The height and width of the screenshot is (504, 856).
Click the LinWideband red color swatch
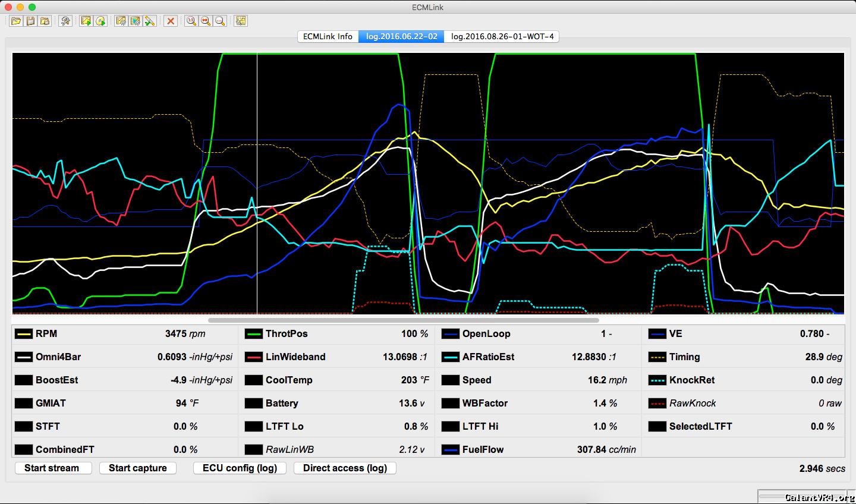(253, 357)
